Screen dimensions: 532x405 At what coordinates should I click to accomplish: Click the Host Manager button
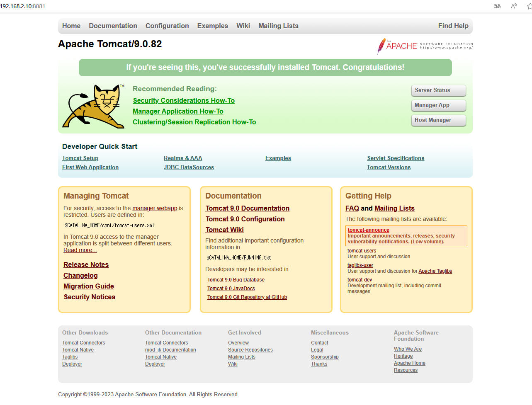click(439, 120)
